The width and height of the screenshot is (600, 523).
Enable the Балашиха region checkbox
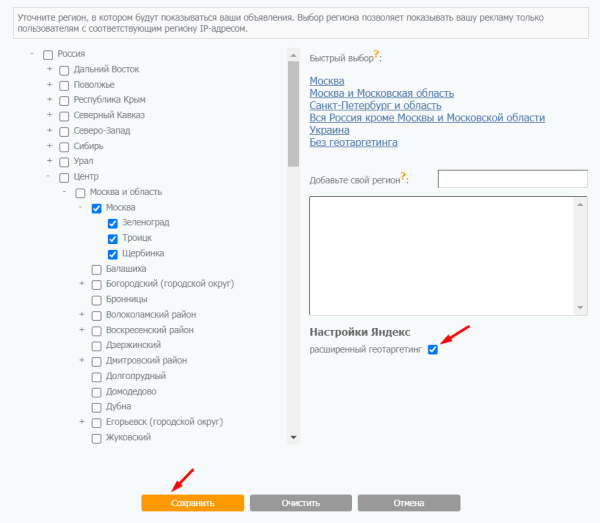click(x=97, y=269)
